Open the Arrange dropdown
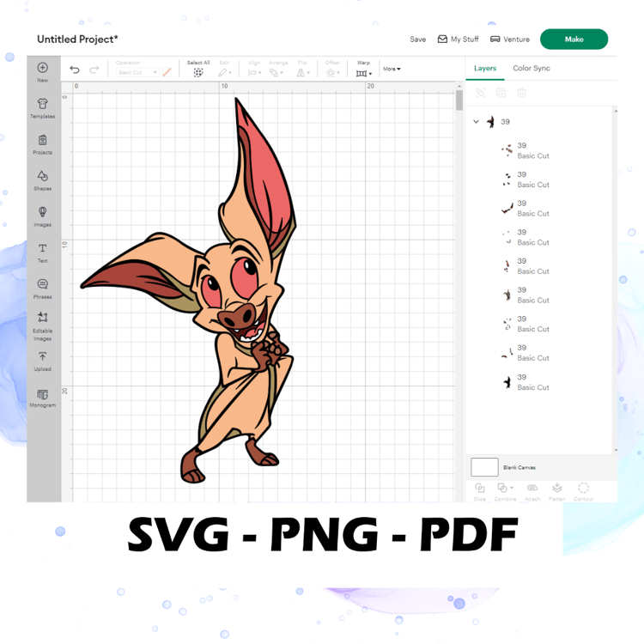The image size is (644, 644). tap(276, 73)
